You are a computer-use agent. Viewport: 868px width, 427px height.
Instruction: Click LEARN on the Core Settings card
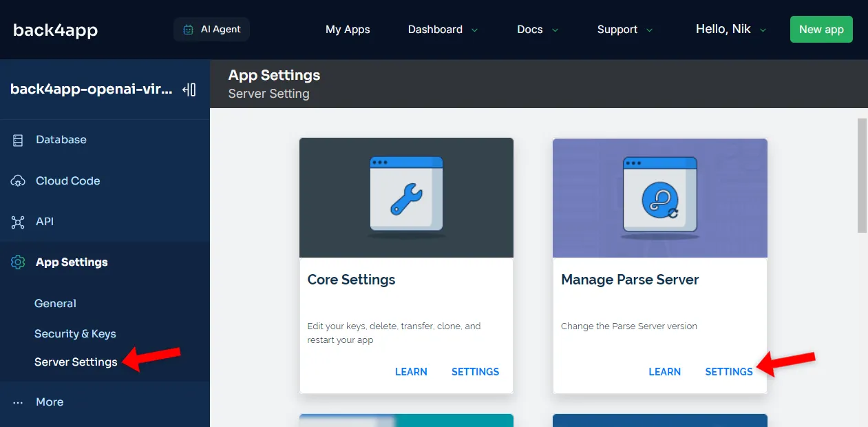(411, 371)
